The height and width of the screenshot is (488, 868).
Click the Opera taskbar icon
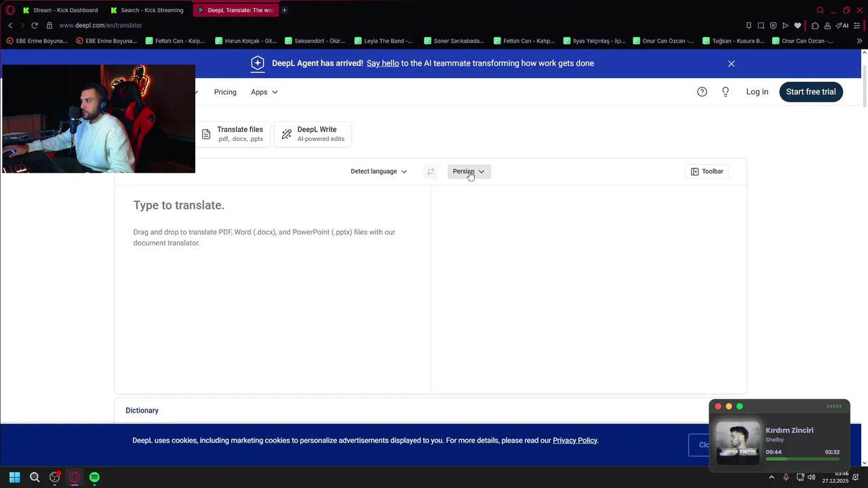tap(75, 477)
